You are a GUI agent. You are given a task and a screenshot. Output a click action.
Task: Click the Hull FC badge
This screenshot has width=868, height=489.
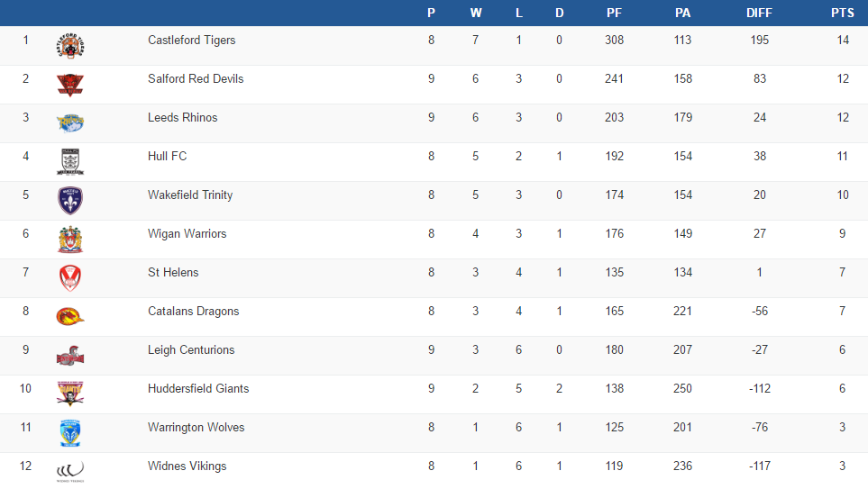click(70, 162)
